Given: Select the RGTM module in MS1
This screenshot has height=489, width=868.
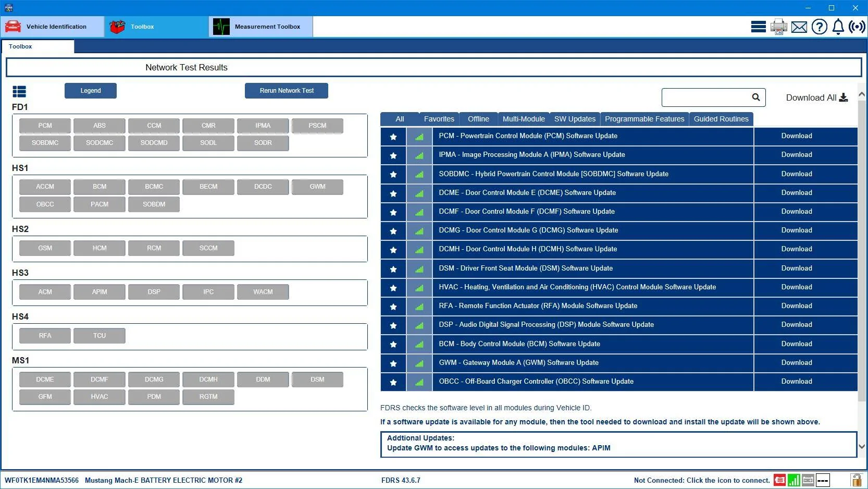Looking at the screenshot, I should click(x=208, y=397).
